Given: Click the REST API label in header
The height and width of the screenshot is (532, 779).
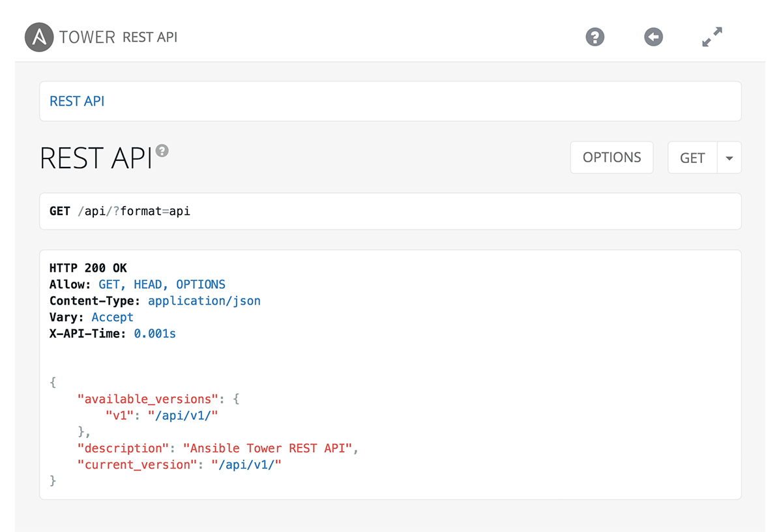Looking at the screenshot, I should (x=149, y=37).
